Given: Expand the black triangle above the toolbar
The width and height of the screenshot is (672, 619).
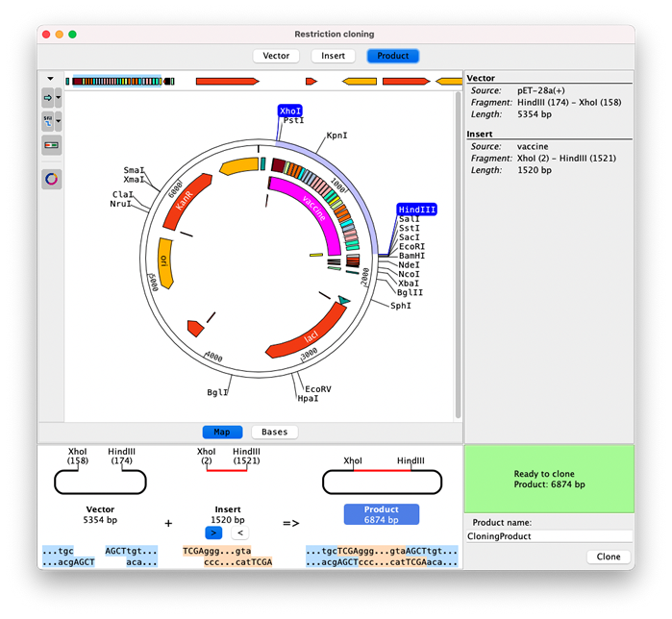Looking at the screenshot, I should 50,79.
